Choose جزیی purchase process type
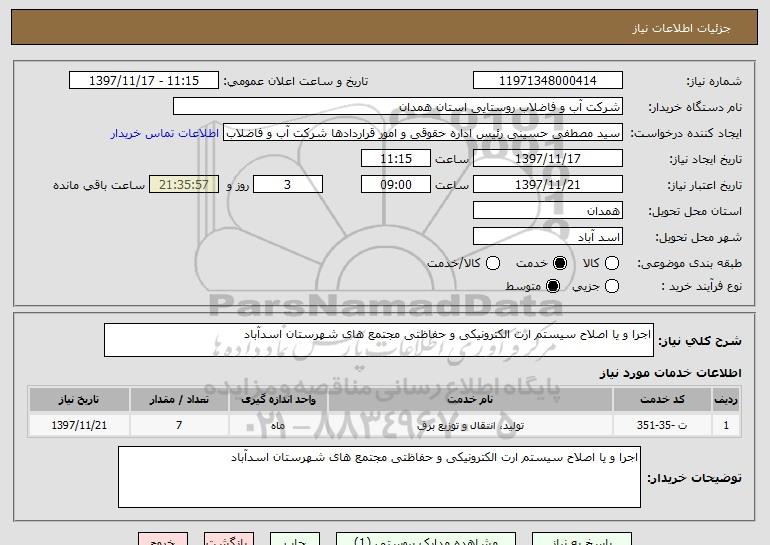The image size is (770, 545). coord(612,286)
